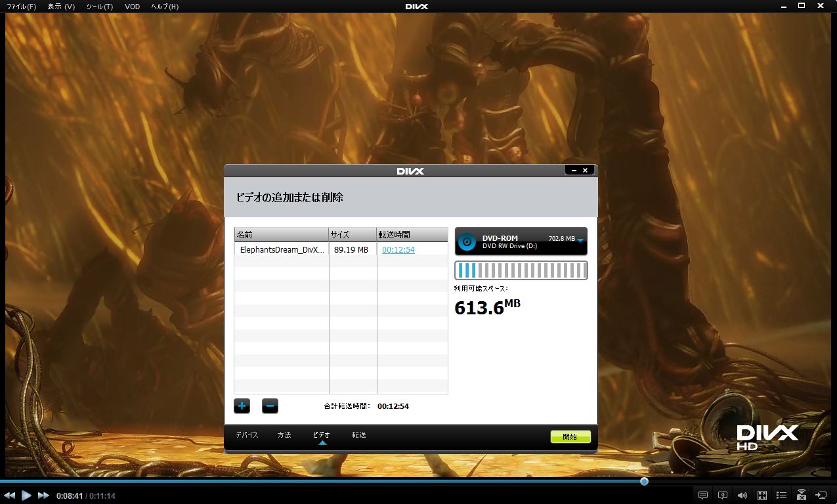
Task: Click the total transfer time 00:12:54 value
Action: pos(393,406)
